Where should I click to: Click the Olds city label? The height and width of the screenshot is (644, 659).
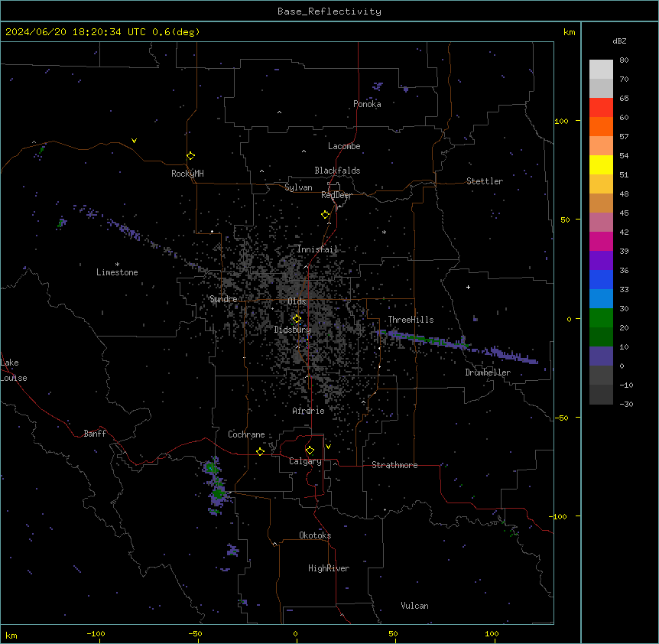click(297, 301)
